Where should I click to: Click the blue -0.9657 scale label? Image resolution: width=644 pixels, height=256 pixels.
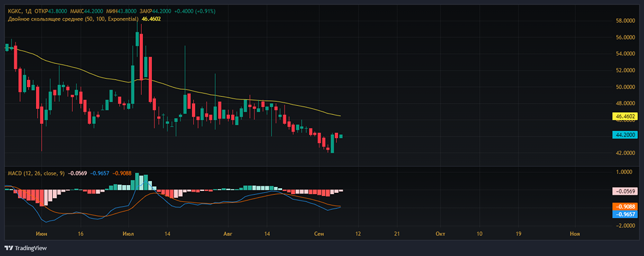625,214
